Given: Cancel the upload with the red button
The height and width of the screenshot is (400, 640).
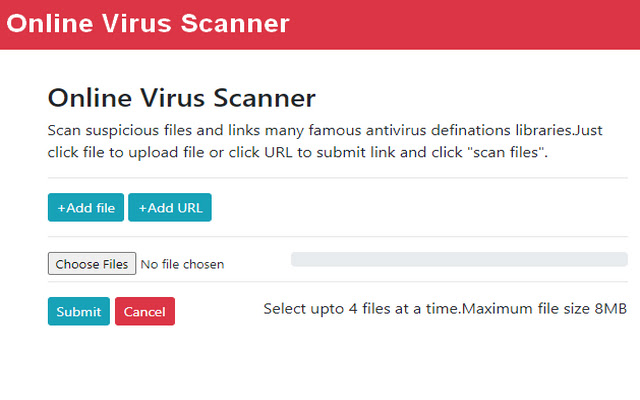Looking at the screenshot, I should [x=144, y=312].
